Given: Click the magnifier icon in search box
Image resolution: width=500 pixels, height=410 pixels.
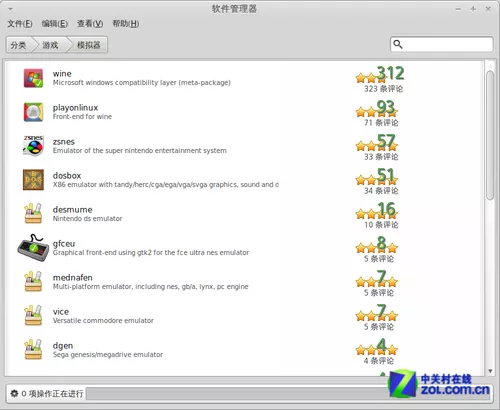Looking at the screenshot, I should 398,44.
